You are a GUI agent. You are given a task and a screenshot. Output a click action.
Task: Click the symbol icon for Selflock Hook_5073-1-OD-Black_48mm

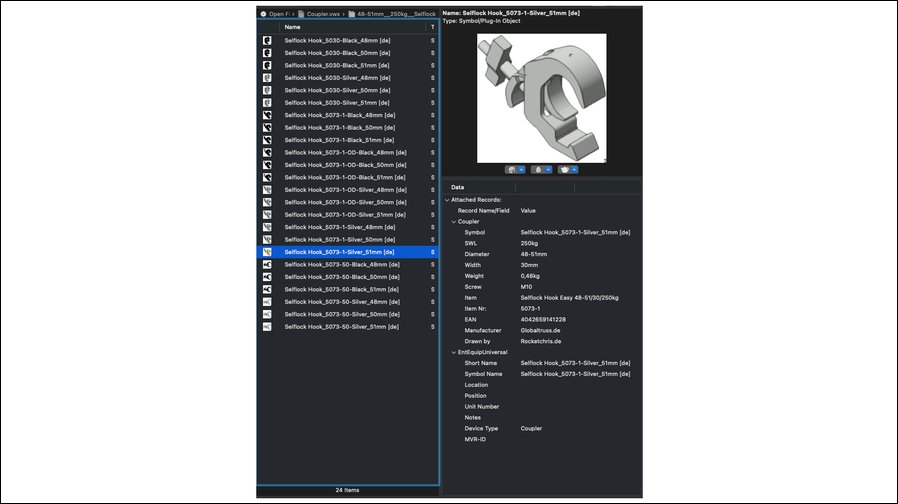(x=267, y=153)
